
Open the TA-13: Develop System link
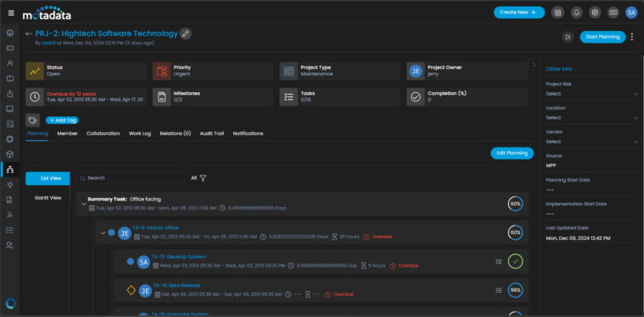[179, 257]
